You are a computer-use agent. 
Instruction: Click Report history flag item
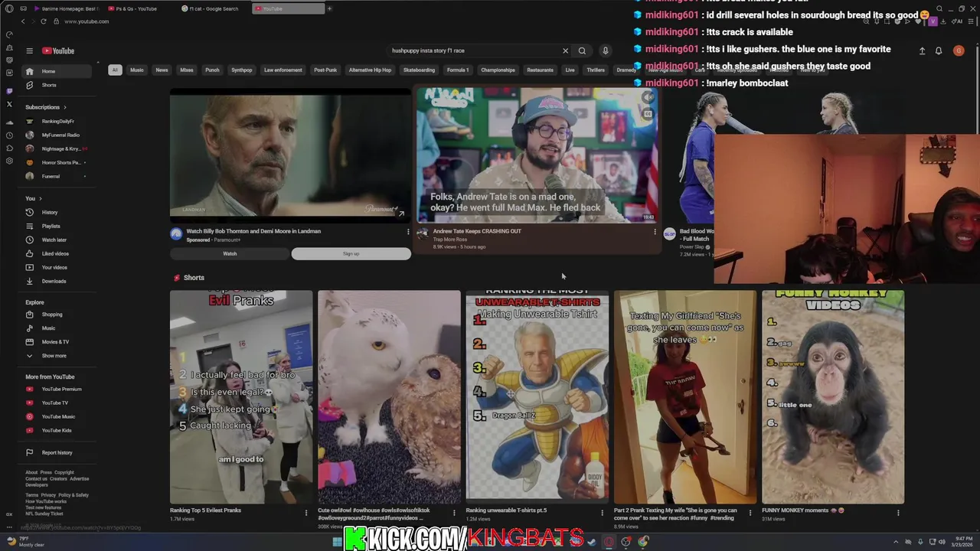(x=58, y=452)
